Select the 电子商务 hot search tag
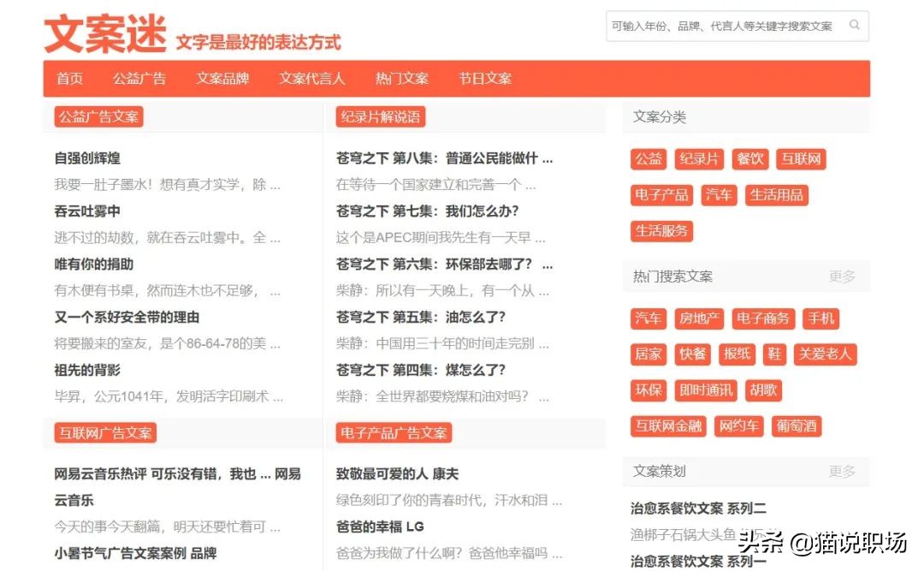 coord(762,318)
